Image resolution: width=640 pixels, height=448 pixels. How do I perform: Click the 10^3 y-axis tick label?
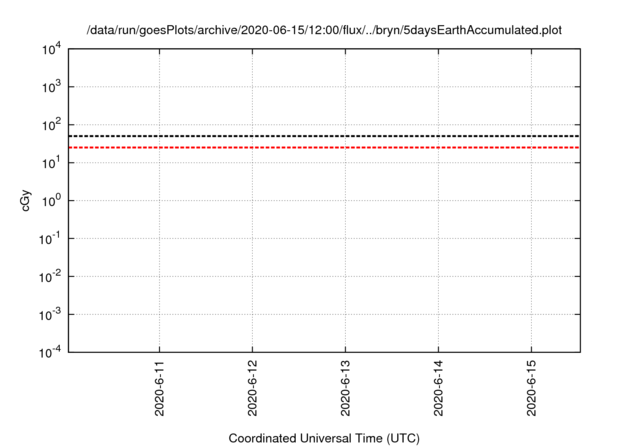51,87
